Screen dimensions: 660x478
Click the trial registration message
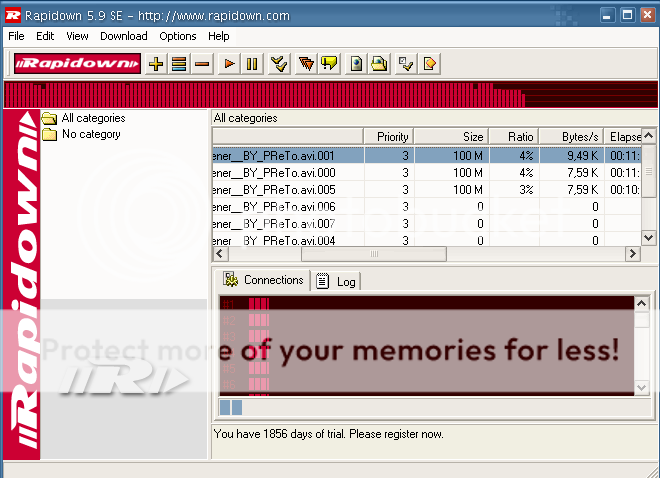pos(328,434)
